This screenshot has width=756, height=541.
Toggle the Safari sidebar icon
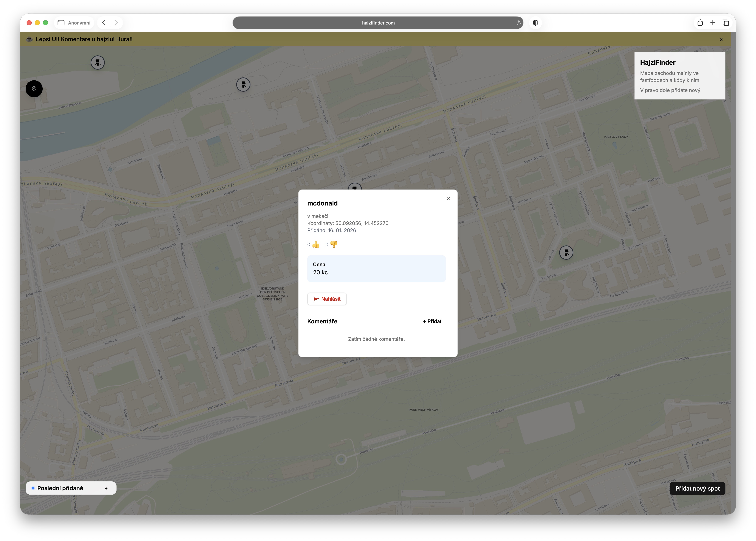point(61,23)
